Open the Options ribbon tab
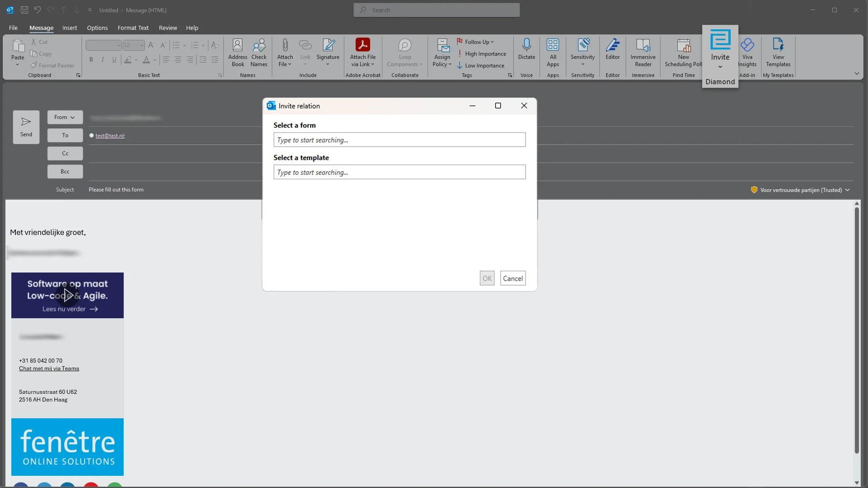This screenshot has height=488, width=868. [97, 28]
